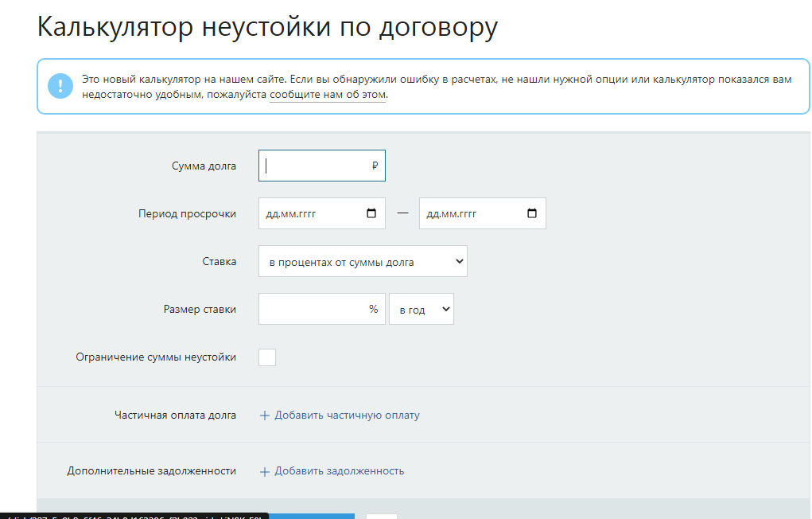
Task: Follow the 'сообщите нам об этом' link
Action: (327, 95)
